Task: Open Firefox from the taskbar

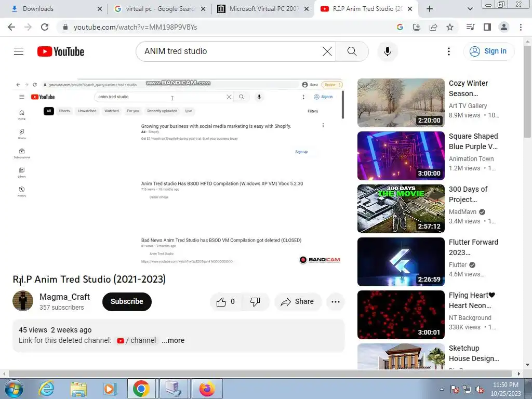Action: pos(207,389)
